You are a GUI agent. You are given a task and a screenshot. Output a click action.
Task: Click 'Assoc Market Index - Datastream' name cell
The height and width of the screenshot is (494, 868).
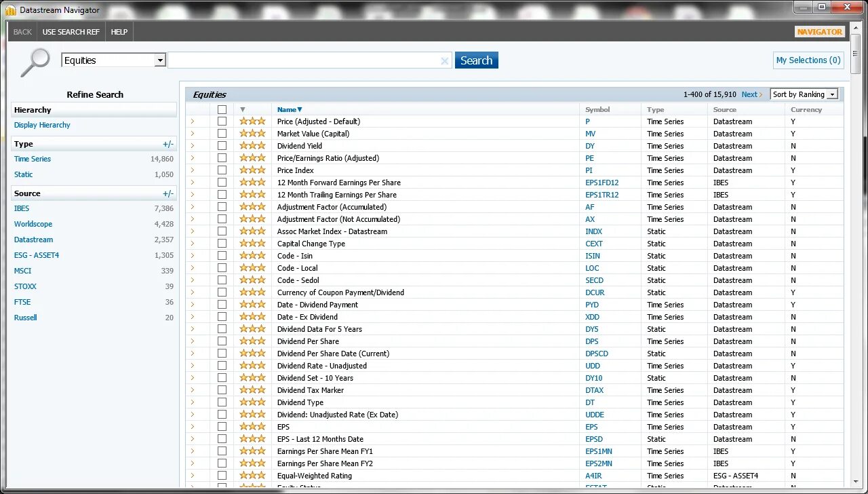(x=332, y=231)
